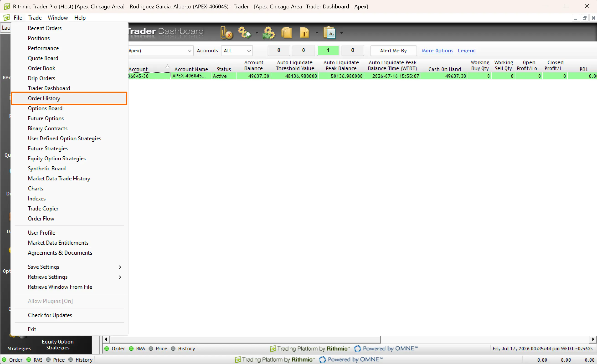Click the horizontal scrollbar right arrow
Screen dimensions: 597x364
pos(593,339)
